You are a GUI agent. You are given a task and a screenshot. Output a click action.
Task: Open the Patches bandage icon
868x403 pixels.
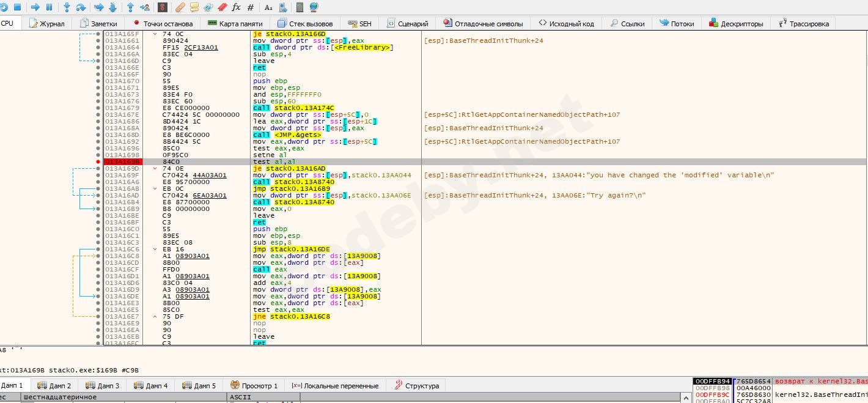click(180, 7)
